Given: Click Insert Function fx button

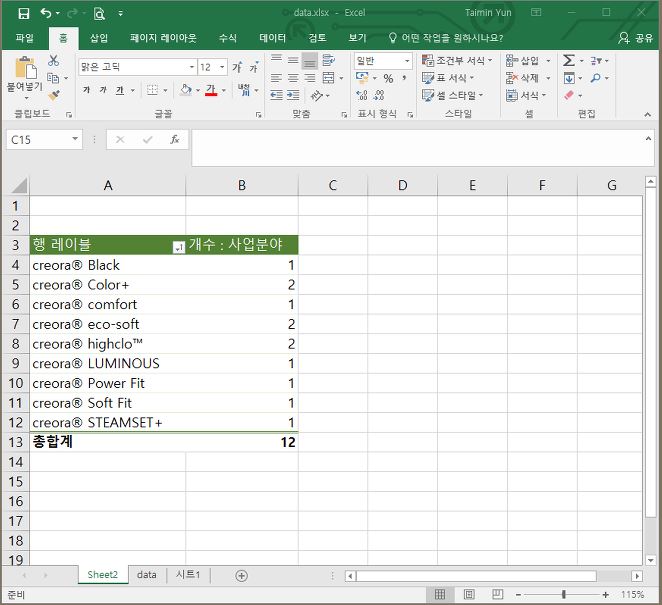Looking at the screenshot, I should click(174, 139).
